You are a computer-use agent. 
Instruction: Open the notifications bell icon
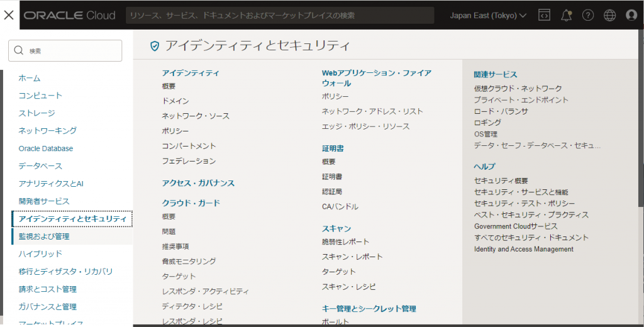pos(567,15)
